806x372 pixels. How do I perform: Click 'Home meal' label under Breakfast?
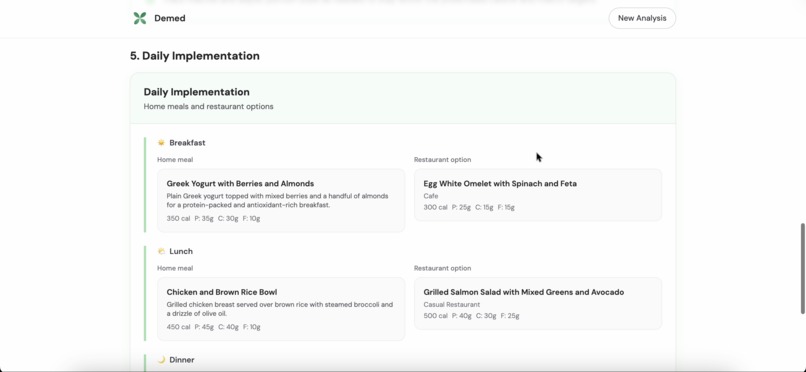coord(175,160)
